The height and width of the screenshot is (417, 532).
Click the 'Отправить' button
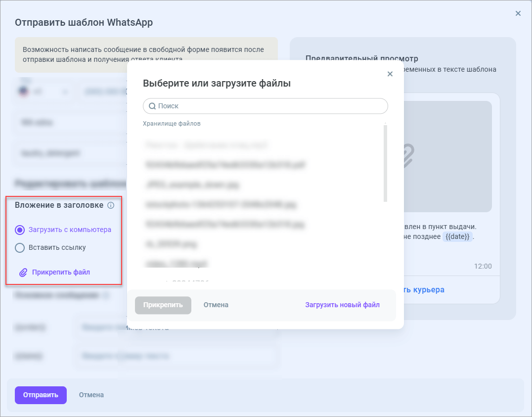pos(41,395)
